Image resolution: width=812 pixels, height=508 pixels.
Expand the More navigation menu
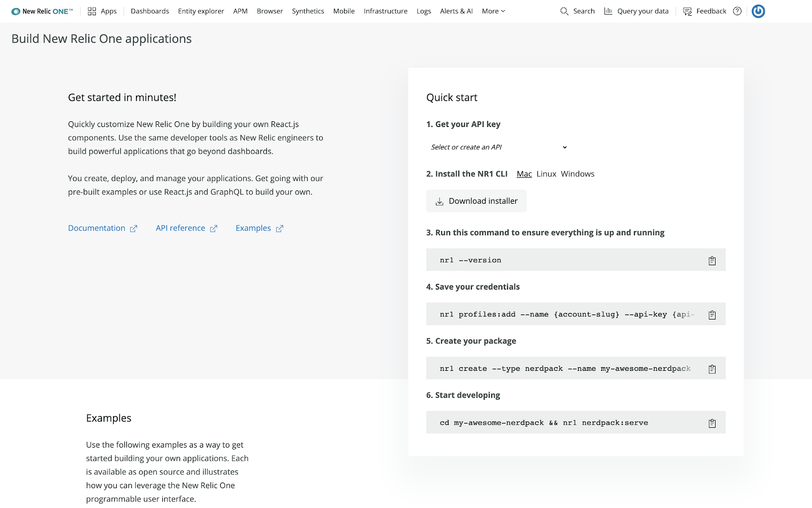pos(492,11)
